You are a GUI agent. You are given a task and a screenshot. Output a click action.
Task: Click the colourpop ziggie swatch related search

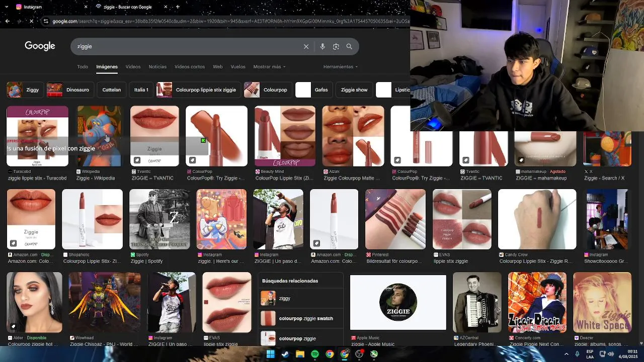pyautogui.click(x=301, y=318)
